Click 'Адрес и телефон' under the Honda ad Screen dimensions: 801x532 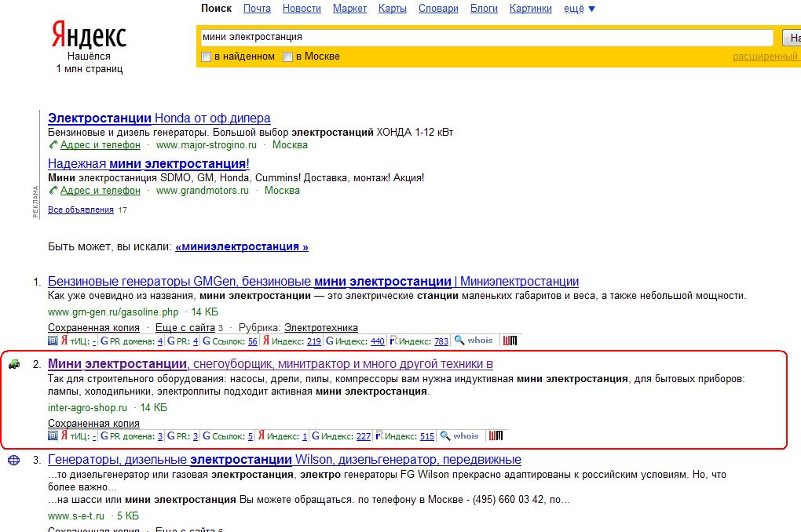[101, 145]
